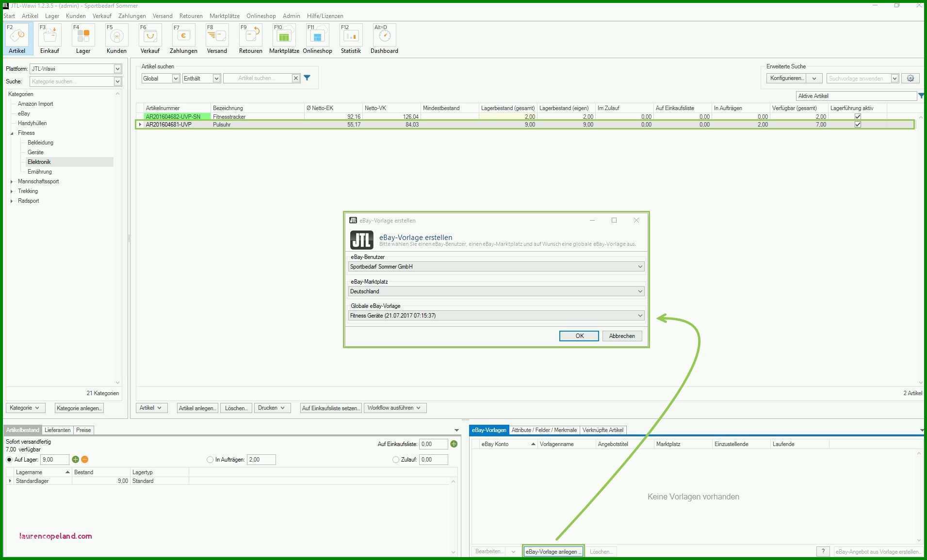Click the Artikel anlegen button
This screenshot has height=560, width=927.
pyautogui.click(x=197, y=408)
